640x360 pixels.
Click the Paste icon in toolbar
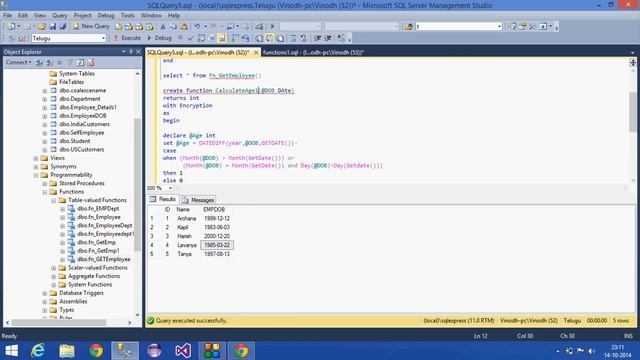click(x=184, y=26)
